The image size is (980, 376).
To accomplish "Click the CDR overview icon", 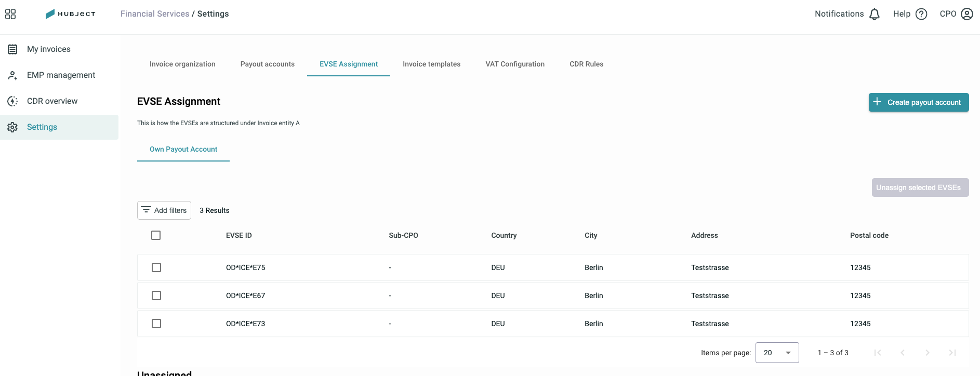I will pyautogui.click(x=12, y=101).
